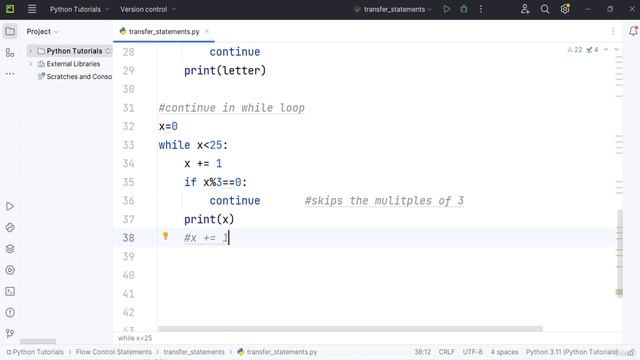The height and width of the screenshot is (360, 640).
Task: Click the '#skips the mulitples of 3' comment
Action: click(384, 201)
